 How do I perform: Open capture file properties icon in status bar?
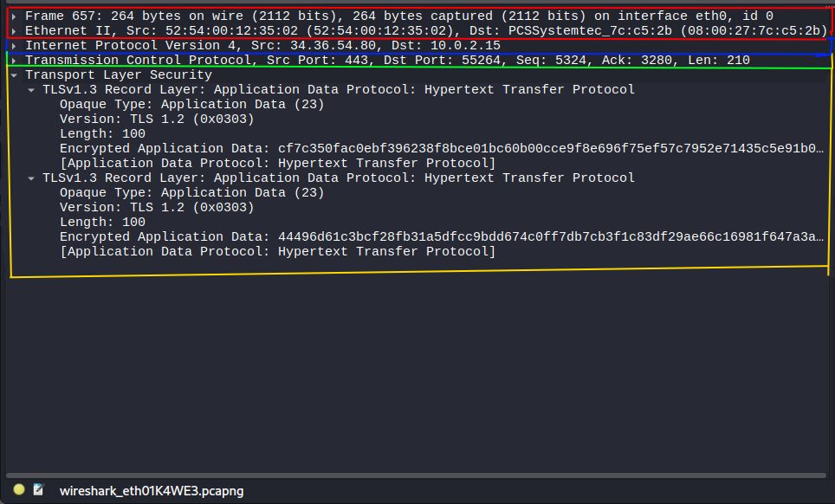coord(38,490)
